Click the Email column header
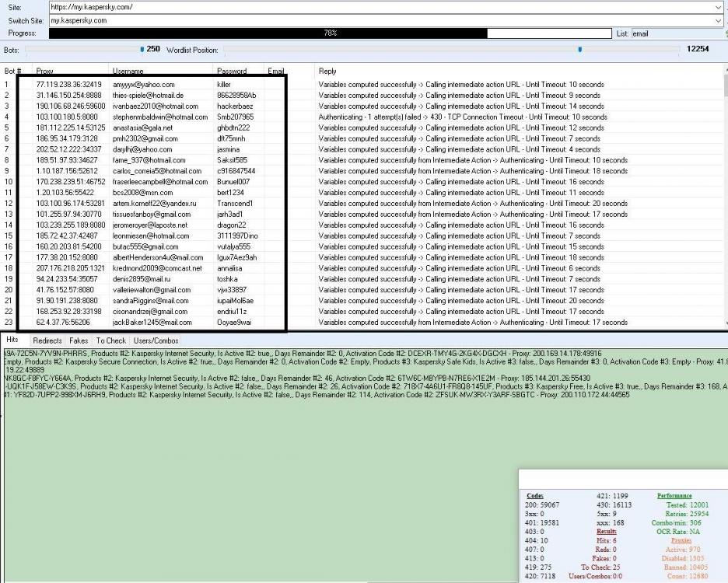Image resolution: width=728 pixels, height=583 pixels. click(276, 71)
